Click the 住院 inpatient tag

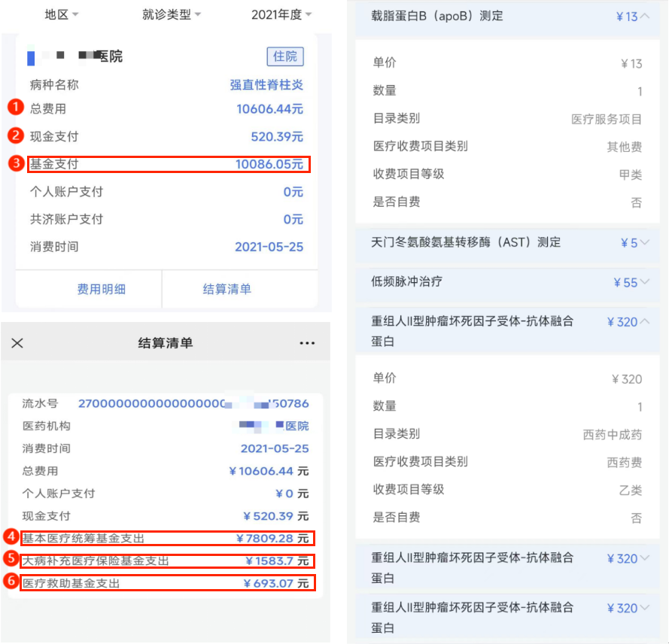(285, 56)
